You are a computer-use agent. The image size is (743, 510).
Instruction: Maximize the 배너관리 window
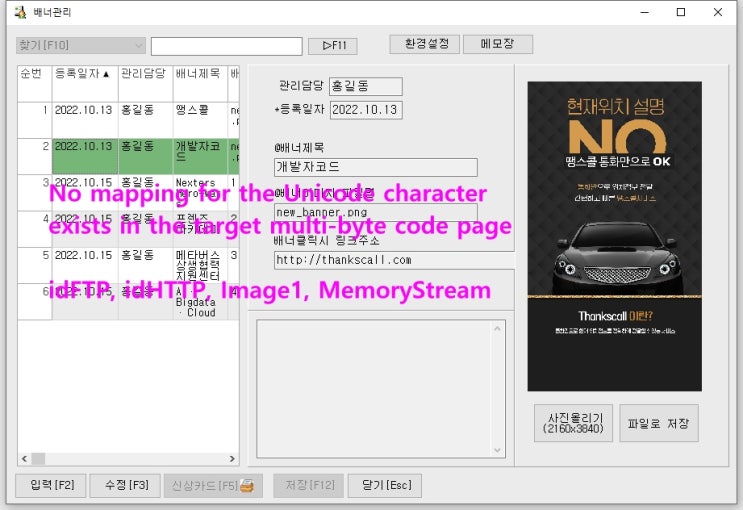tap(681, 12)
